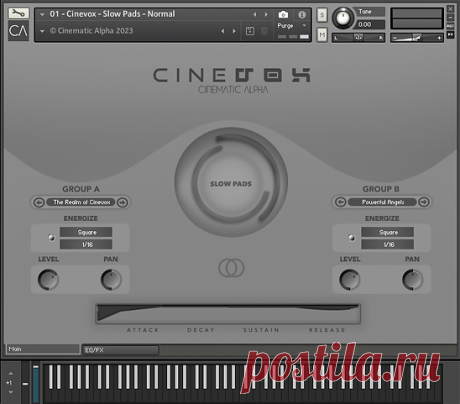This screenshot has width=460, height=404.
Task: Click the minus button beside keyboard
Action: (25, 384)
